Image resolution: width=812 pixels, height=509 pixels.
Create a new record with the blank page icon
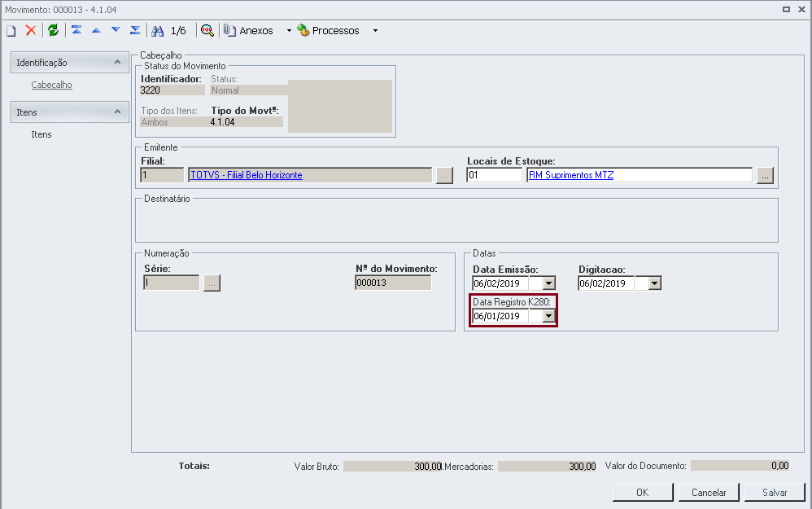(x=11, y=31)
